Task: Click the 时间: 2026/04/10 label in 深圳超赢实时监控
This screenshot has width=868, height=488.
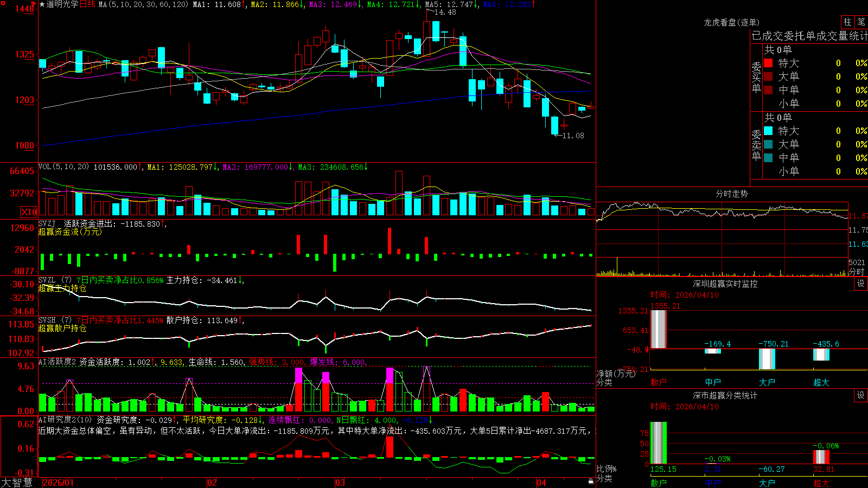Action: [x=685, y=295]
